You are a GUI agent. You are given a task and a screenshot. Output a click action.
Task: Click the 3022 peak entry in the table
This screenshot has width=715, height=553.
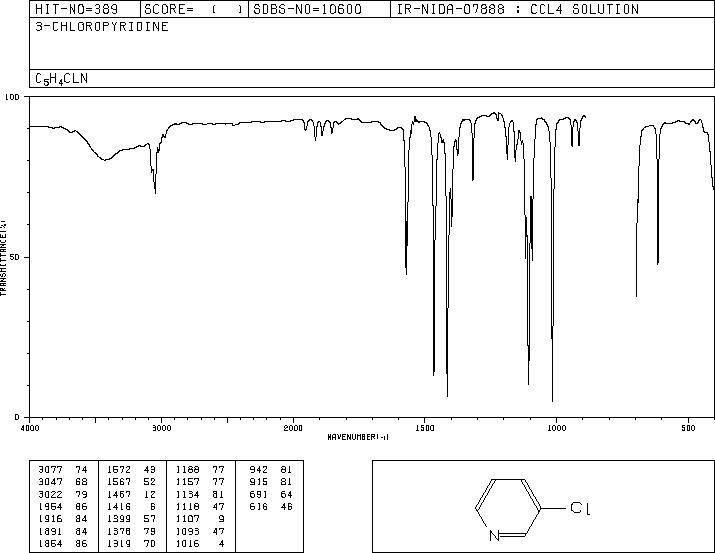click(63, 495)
